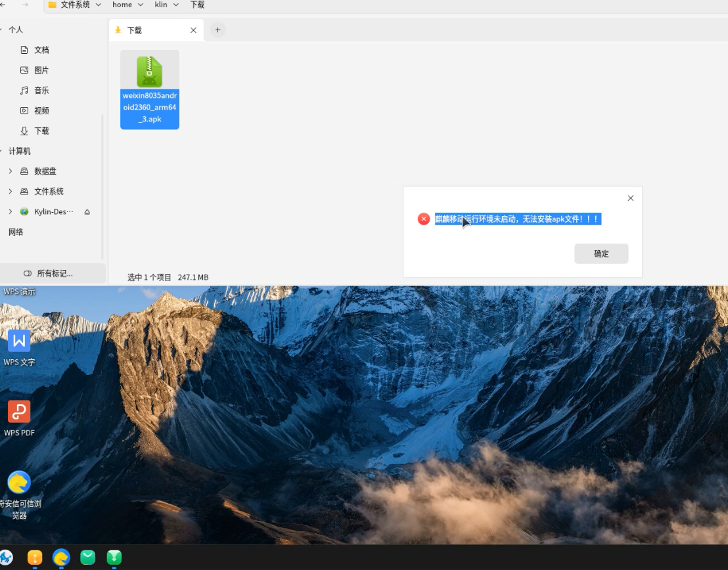Open 视频 in the sidebar
The width and height of the screenshot is (728, 570).
coord(41,110)
